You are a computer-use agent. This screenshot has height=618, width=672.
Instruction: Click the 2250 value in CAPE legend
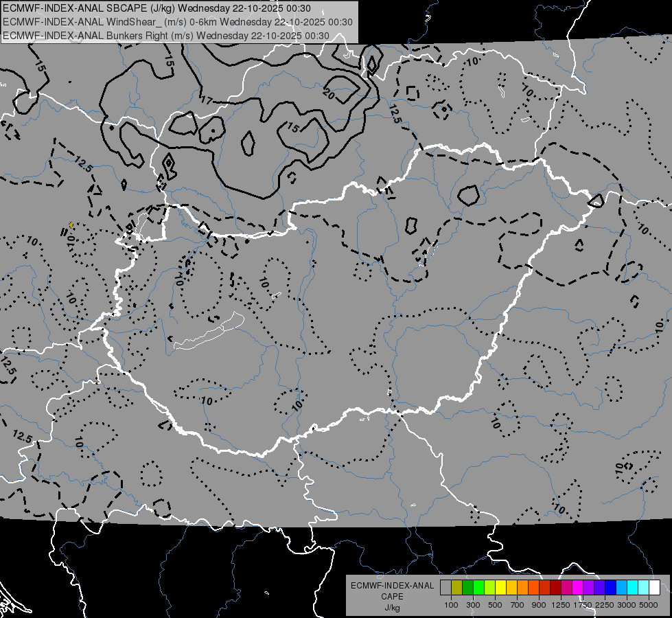605,605
